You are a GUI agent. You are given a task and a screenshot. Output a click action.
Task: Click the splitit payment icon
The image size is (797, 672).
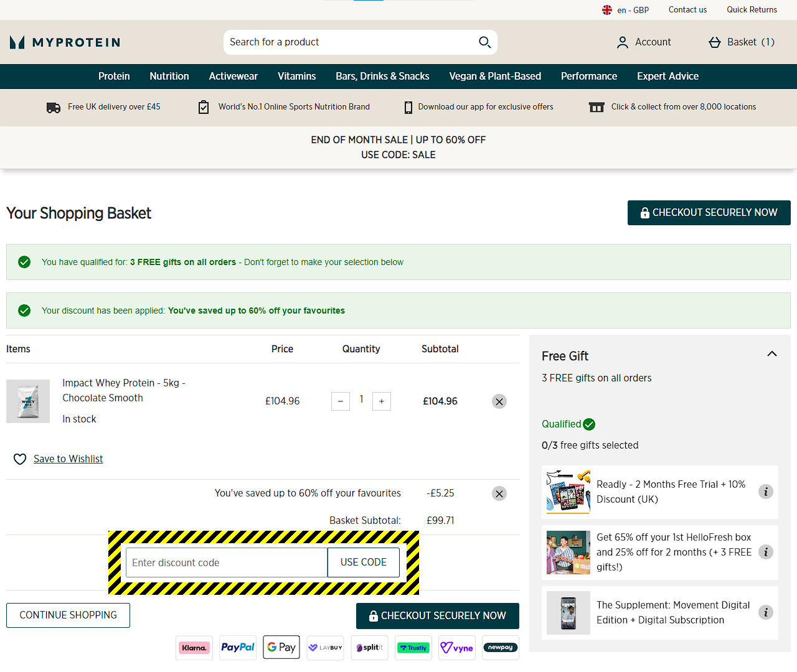369,648
